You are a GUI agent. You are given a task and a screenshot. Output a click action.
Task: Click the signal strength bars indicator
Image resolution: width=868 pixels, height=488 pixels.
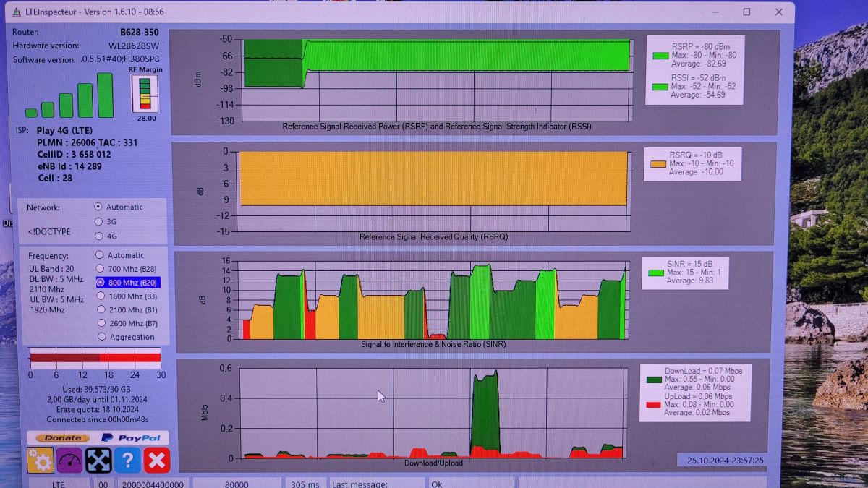pyautogui.click(x=70, y=95)
